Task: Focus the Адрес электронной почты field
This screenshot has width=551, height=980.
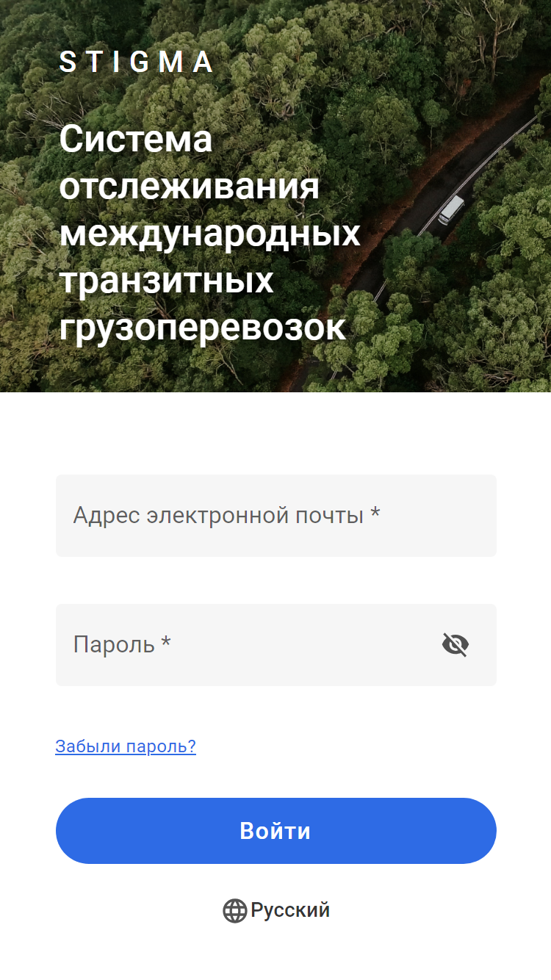Action: [x=276, y=516]
